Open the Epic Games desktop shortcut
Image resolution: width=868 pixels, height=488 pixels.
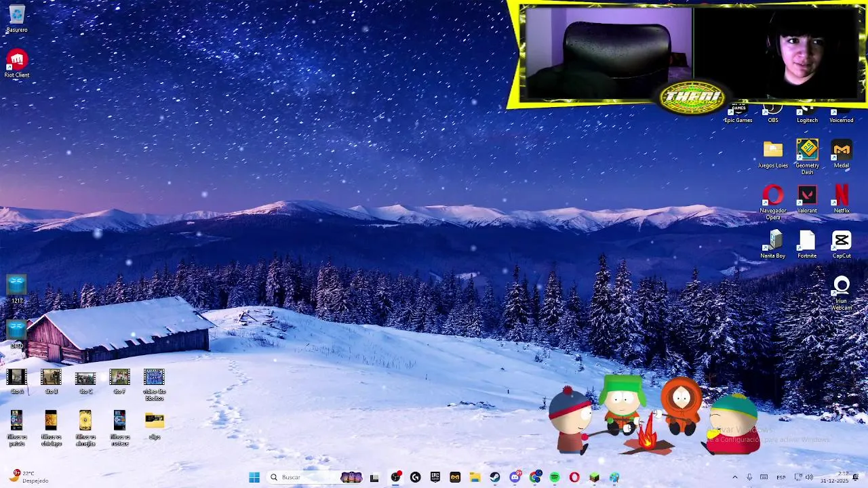[x=738, y=114]
